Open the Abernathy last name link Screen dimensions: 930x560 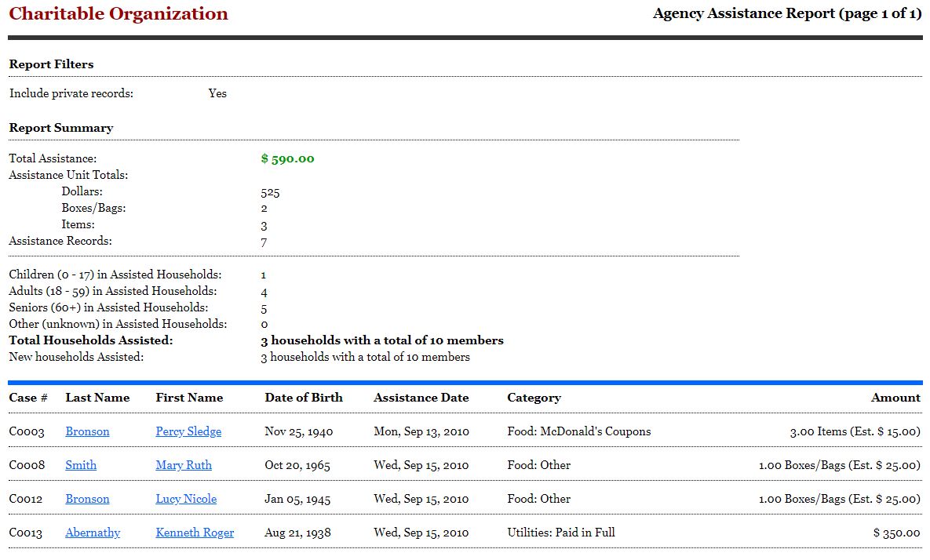point(93,533)
